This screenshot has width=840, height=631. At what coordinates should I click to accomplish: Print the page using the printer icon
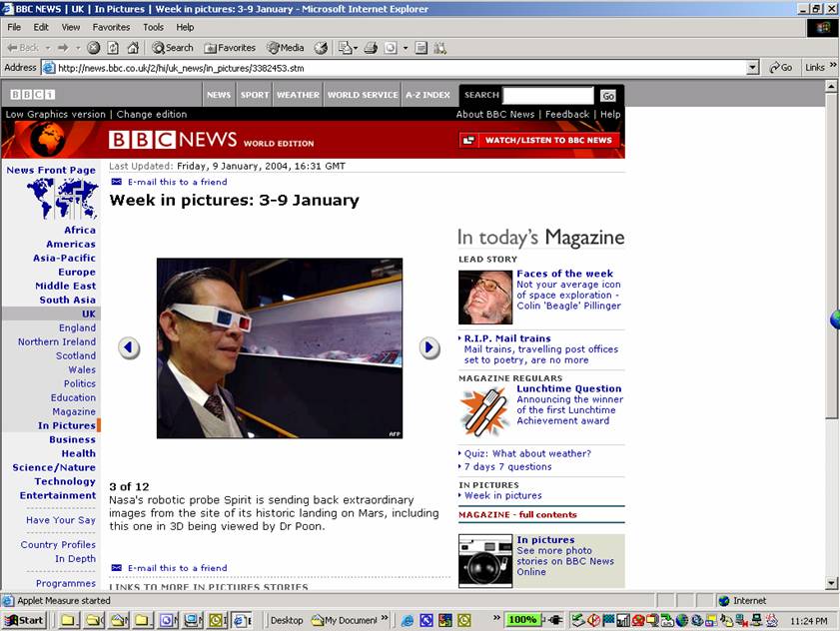[x=371, y=48]
